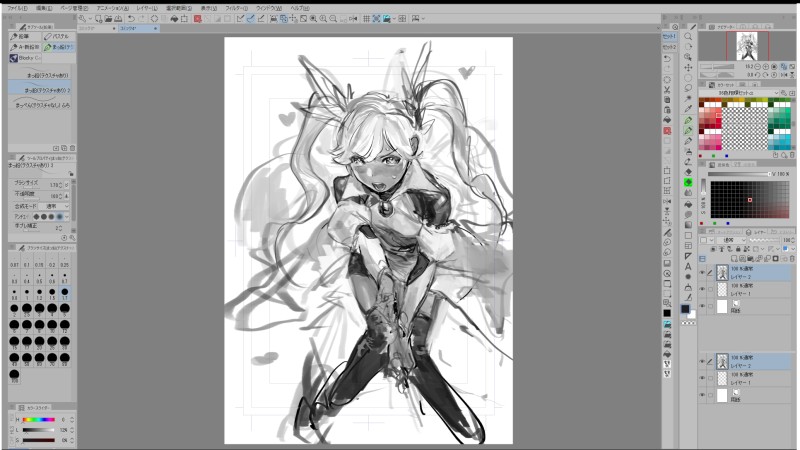
Task: Hide レイヤー 2 in the lower layer list
Action: pos(702,361)
